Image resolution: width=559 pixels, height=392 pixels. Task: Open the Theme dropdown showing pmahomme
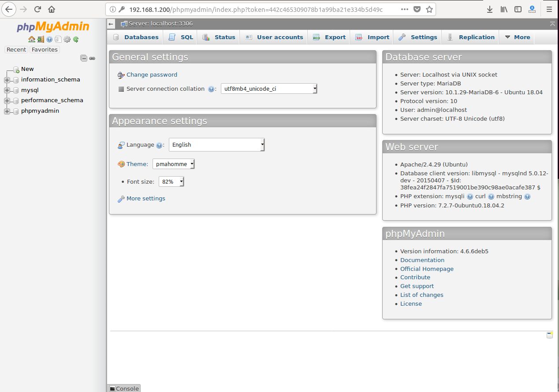coord(173,164)
